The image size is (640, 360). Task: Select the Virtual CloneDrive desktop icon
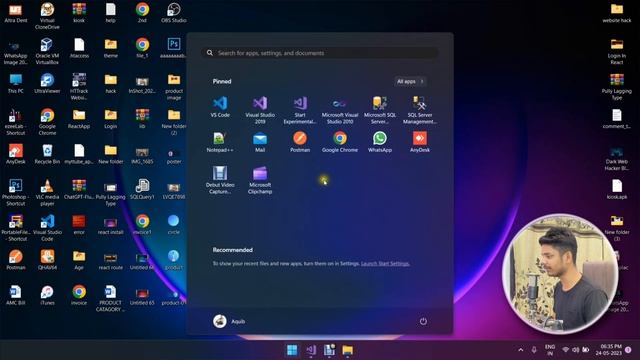click(47, 16)
